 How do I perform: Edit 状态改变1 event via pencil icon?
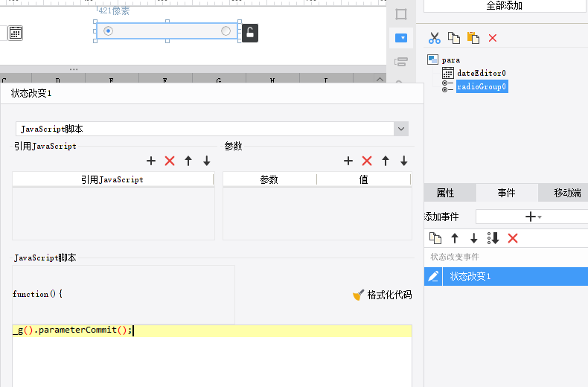[433, 277]
